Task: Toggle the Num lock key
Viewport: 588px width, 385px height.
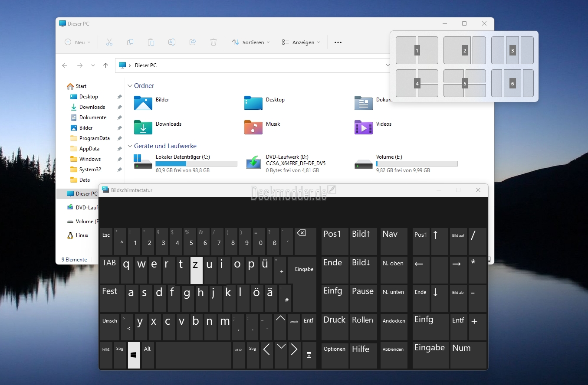Action: [469, 355]
